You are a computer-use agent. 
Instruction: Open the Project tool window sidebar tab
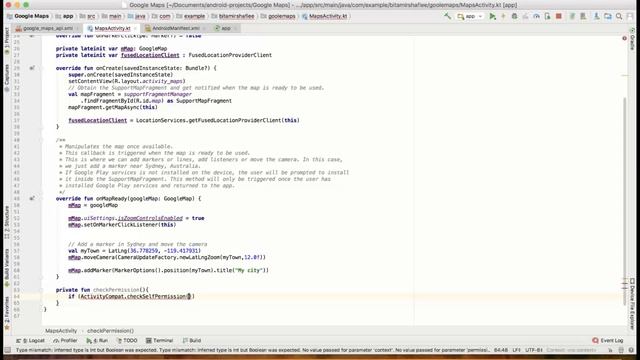[6, 41]
